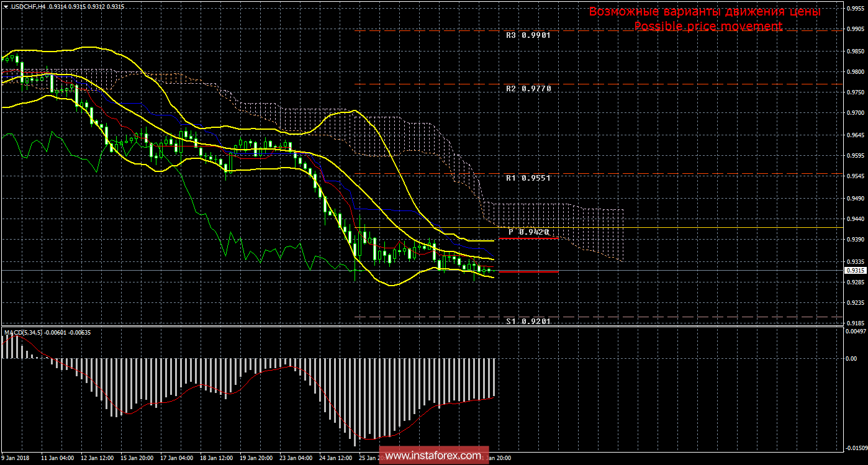The height and width of the screenshot is (465, 868).
Task: Open the chart dropdown triangle beside USDCHF
Action: [x=6, y=6]
